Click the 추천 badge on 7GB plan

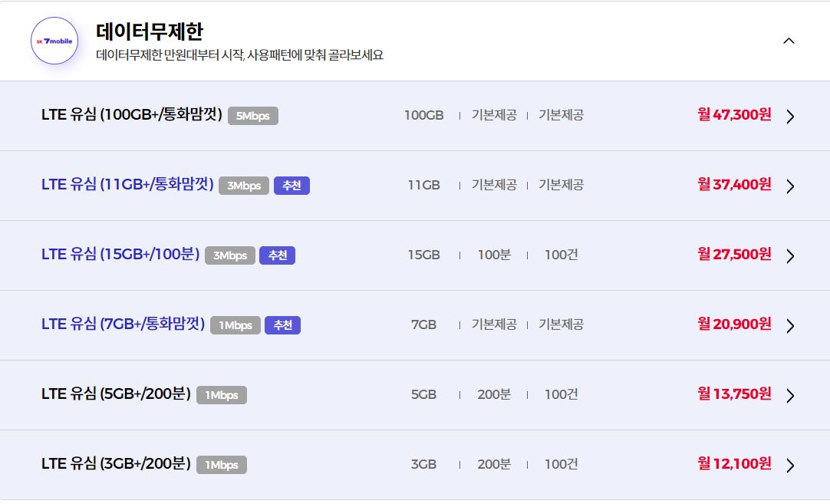point(282,325)
